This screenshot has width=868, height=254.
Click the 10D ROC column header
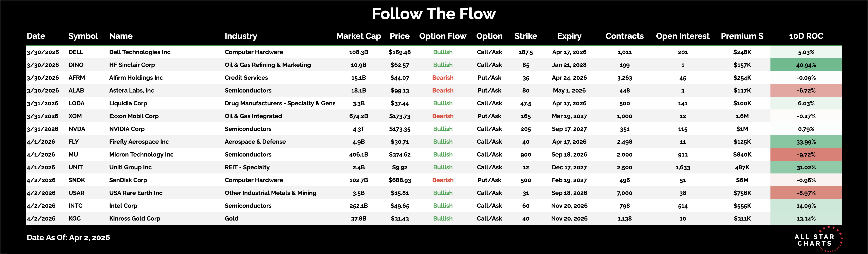(806, 36)
